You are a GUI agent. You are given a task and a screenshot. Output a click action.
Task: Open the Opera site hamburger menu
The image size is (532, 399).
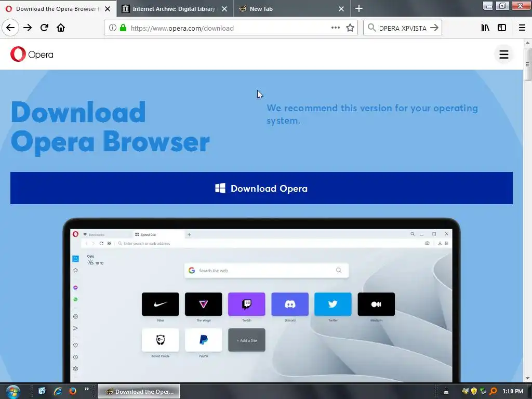504,54
